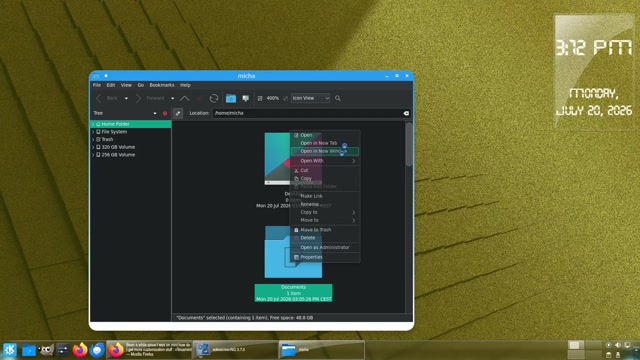The image size is (640, 360).
Task: Choose Cut in the context menu
Action: pos(325,171)
